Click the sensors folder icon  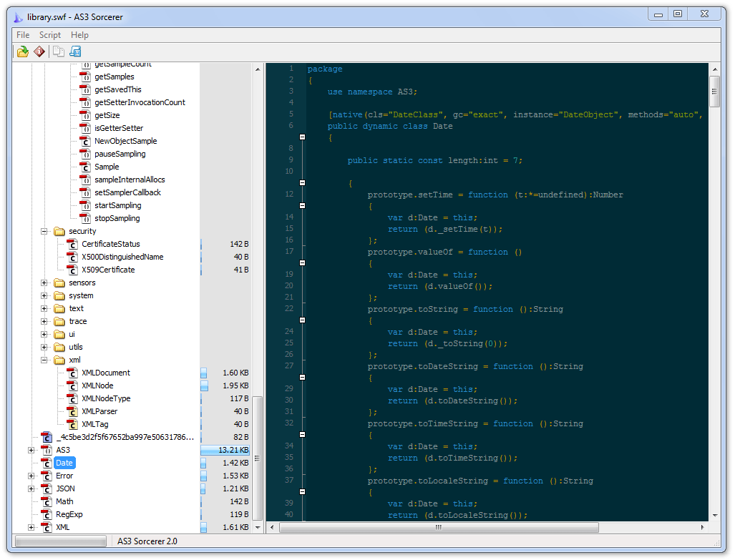tap(59, 283)
